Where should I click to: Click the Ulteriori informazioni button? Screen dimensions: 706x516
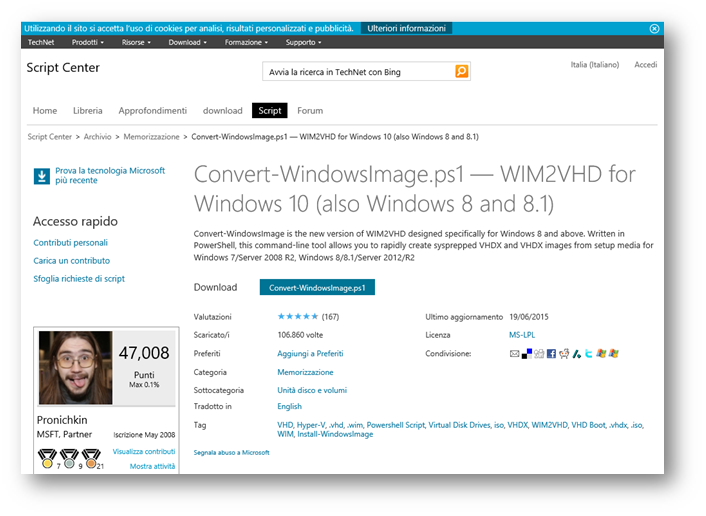point(406,28)
